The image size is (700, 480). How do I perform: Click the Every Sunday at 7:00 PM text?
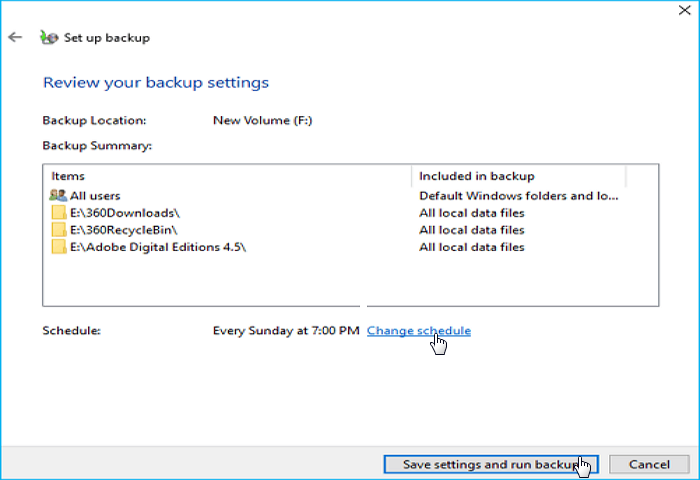click(286, 331)
